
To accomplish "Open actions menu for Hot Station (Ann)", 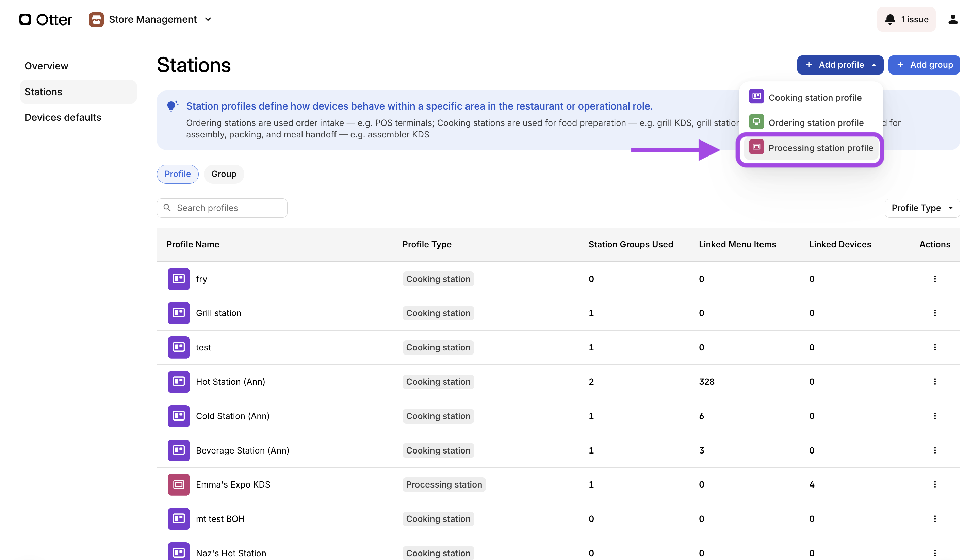I will [x=935, y=381].
